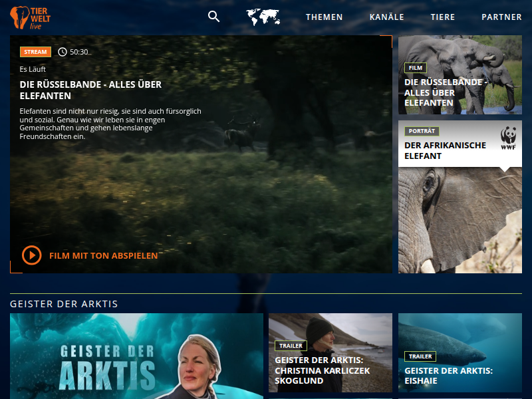532x399 pixels.
Task: Open Der Afrikanische Elefant portrait title
Action: pos(445,150)
